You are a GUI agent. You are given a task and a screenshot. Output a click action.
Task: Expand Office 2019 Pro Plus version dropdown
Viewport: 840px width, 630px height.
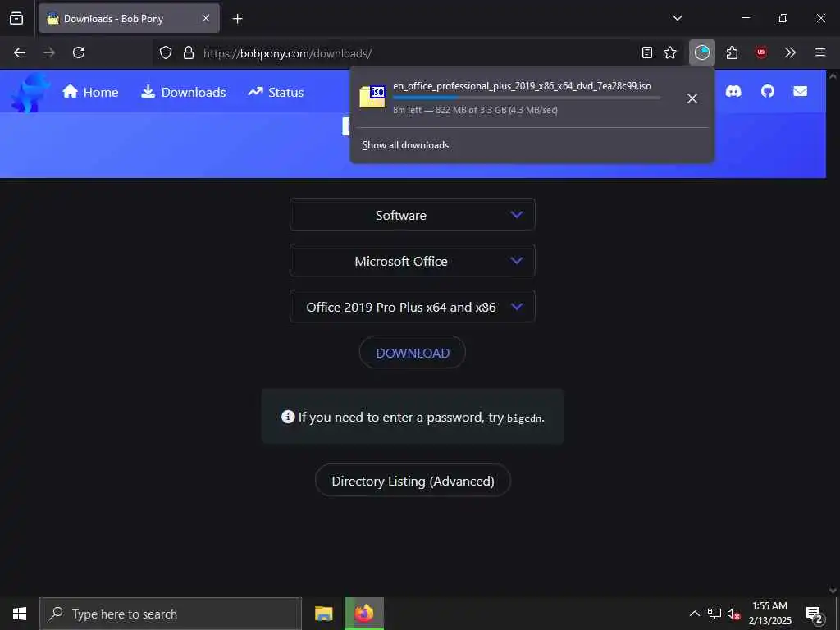tap(413, 307)
